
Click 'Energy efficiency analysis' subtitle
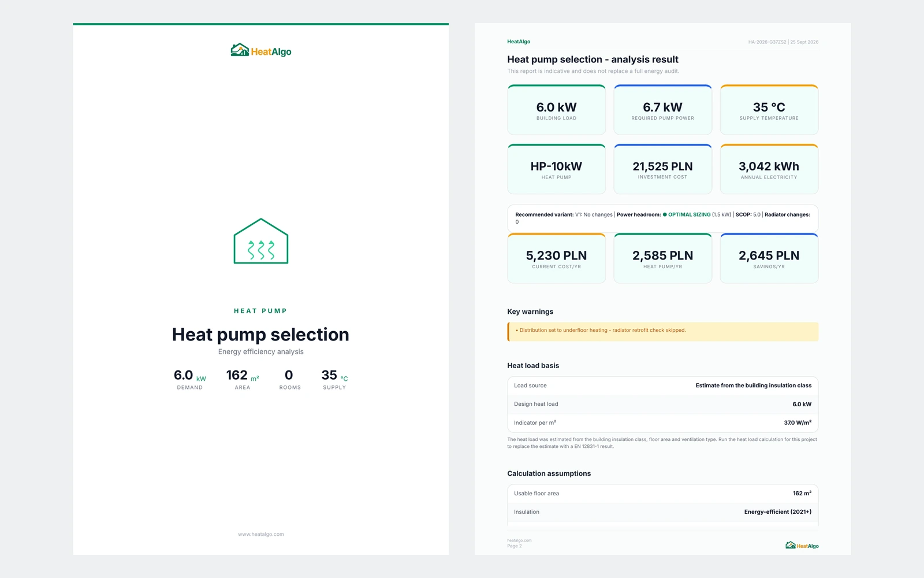tap(261, 351)
